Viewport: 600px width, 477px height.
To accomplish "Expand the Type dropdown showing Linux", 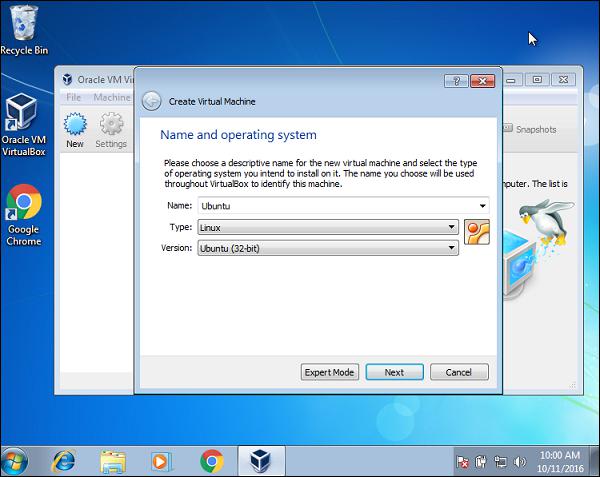I will 453,227.
